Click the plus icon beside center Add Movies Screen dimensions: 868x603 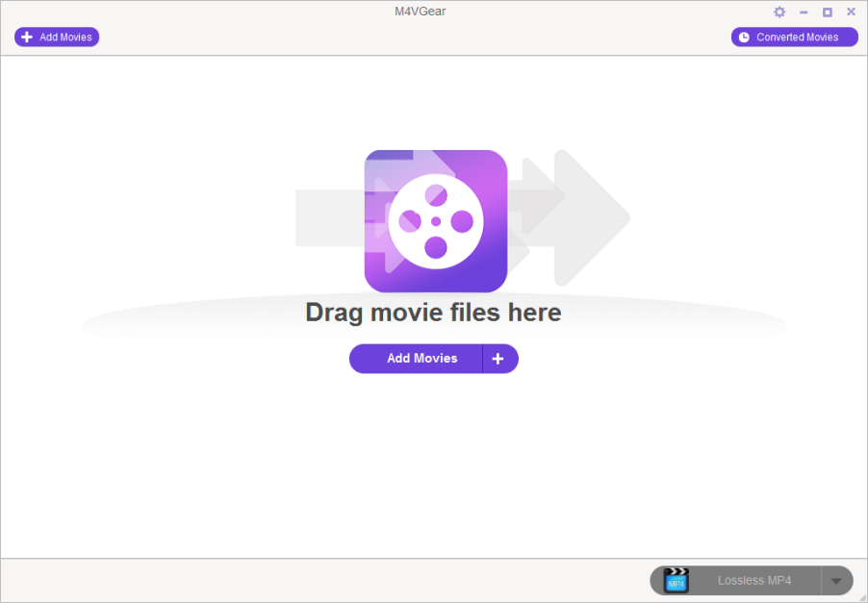click(x=498, y=359)
